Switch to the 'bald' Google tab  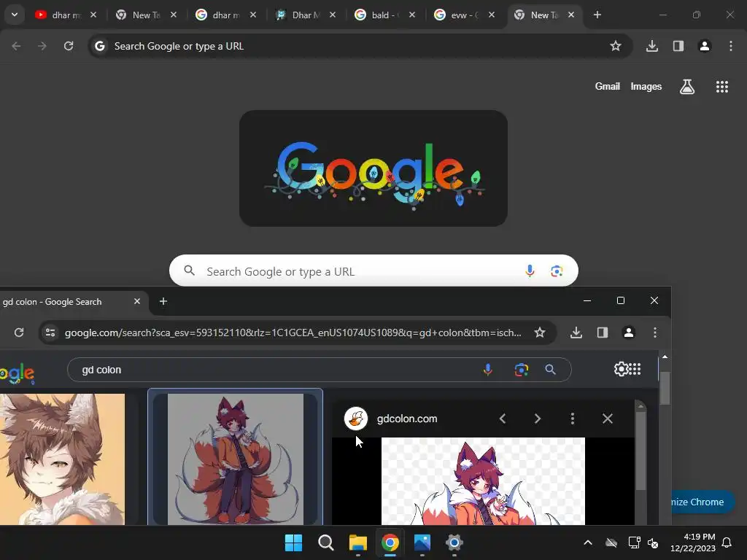[x=385, y=15]
